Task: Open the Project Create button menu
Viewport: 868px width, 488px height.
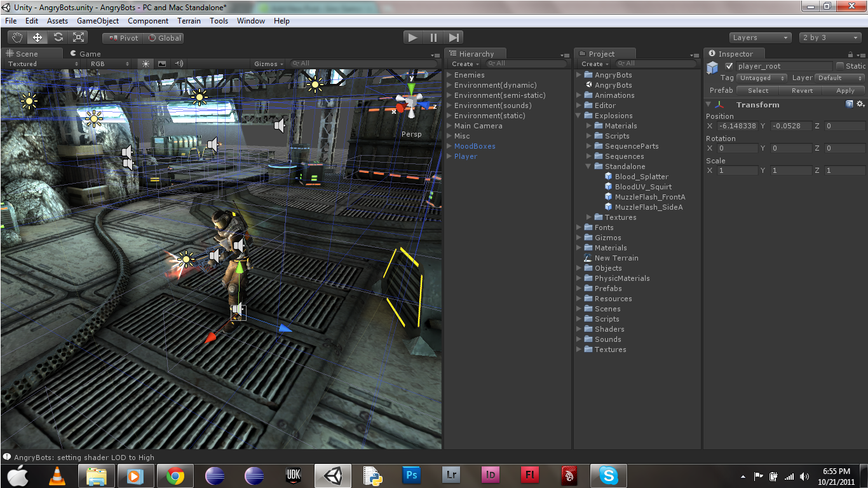Action: (595, 64)
